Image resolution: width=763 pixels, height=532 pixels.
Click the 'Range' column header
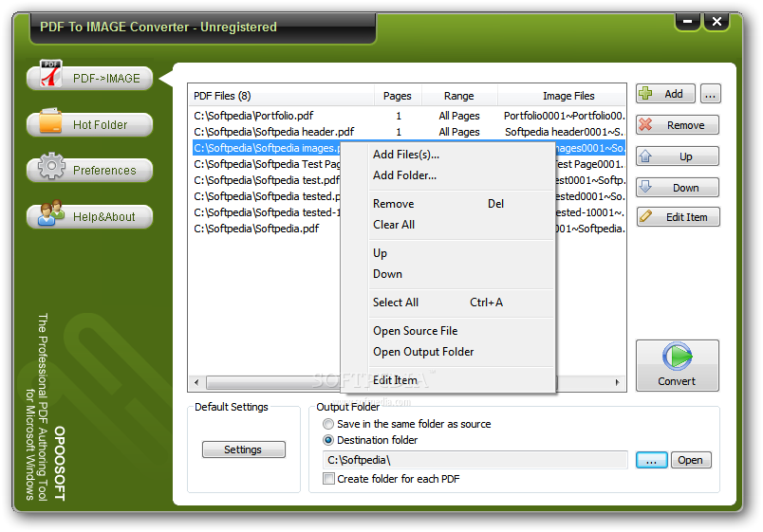click(x=459, y=96)
